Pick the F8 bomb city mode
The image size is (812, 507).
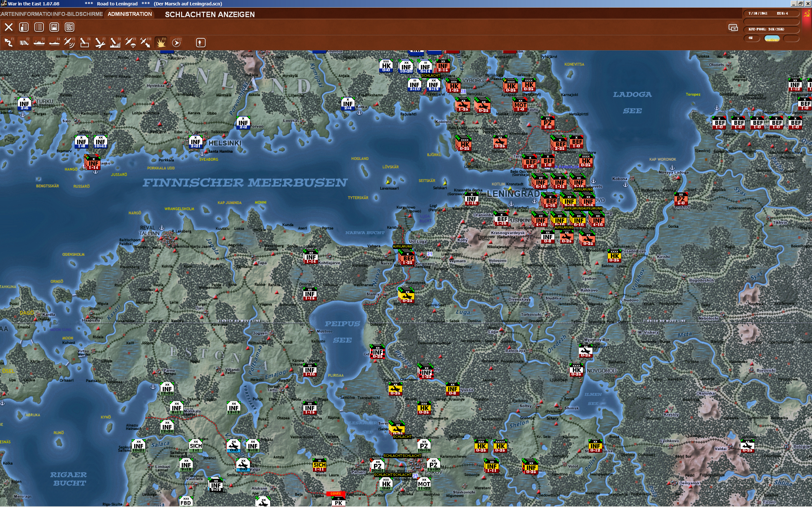point(115,42)
